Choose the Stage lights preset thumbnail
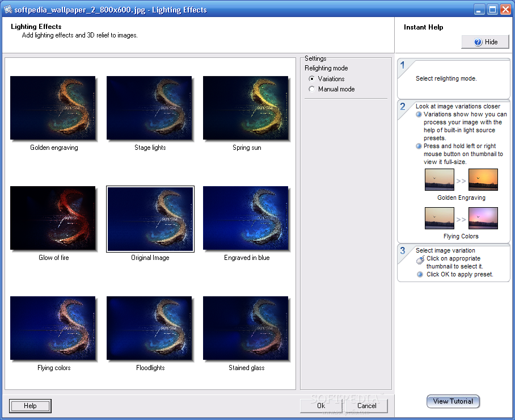Viewport: 515px width, 420px height. 149,108
